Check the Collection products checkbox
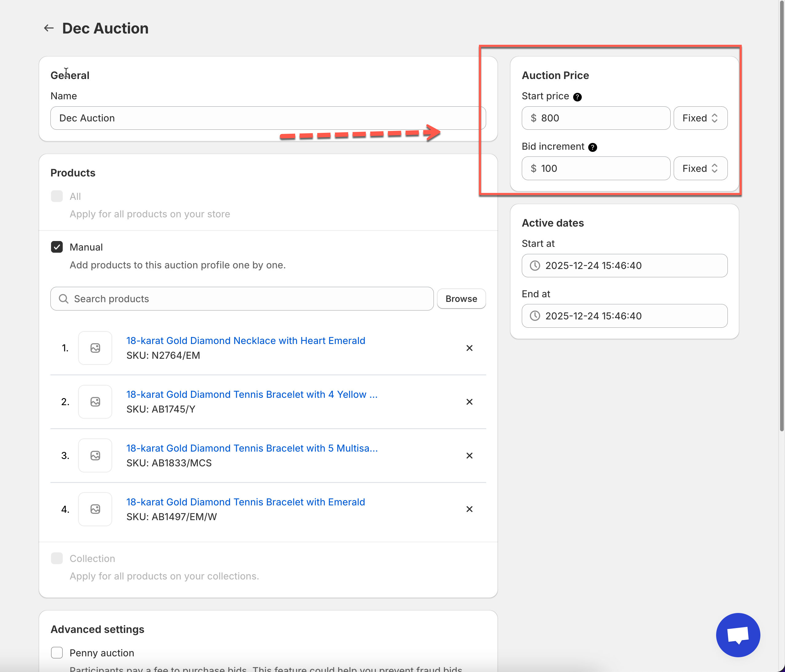785x672 pixels. coord(57,558)
